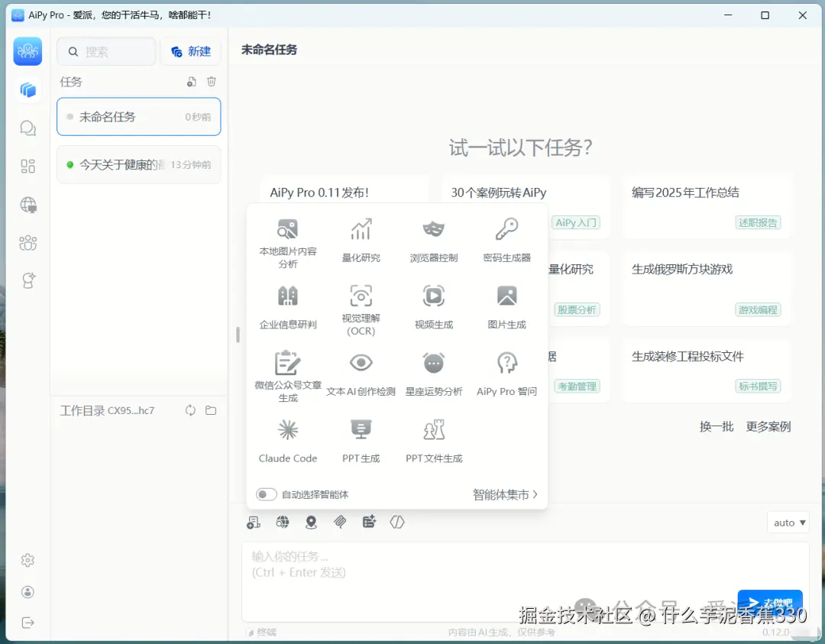Open 生成装修工程投标文件 card
Screen dimensions: 825x644
pos(707,371)
